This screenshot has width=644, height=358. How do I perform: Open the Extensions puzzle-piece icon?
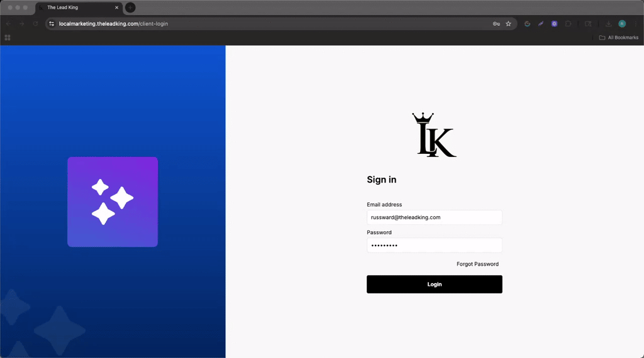[568, 24]
